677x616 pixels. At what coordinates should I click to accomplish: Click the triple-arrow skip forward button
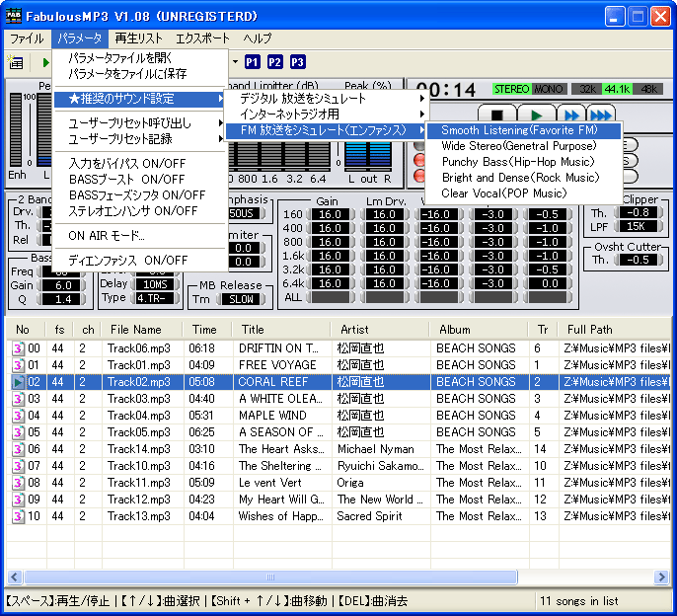601,115
